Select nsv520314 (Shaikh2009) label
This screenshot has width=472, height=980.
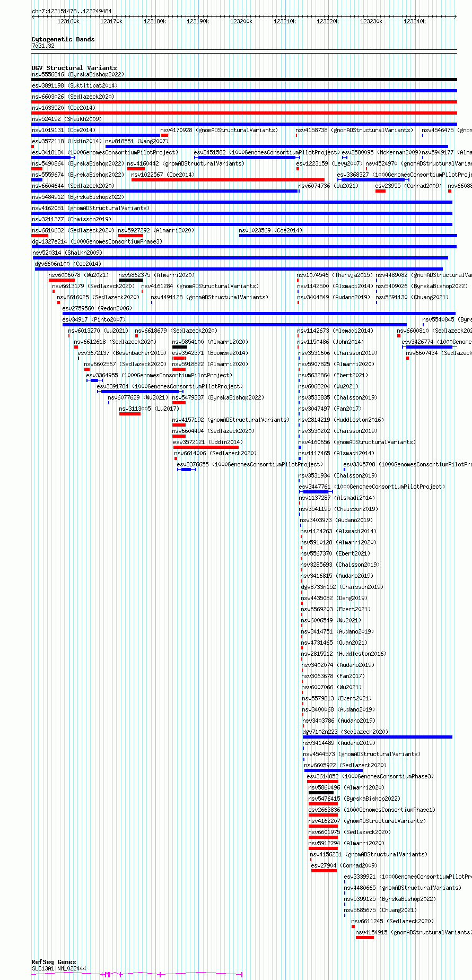pos(67,253)
